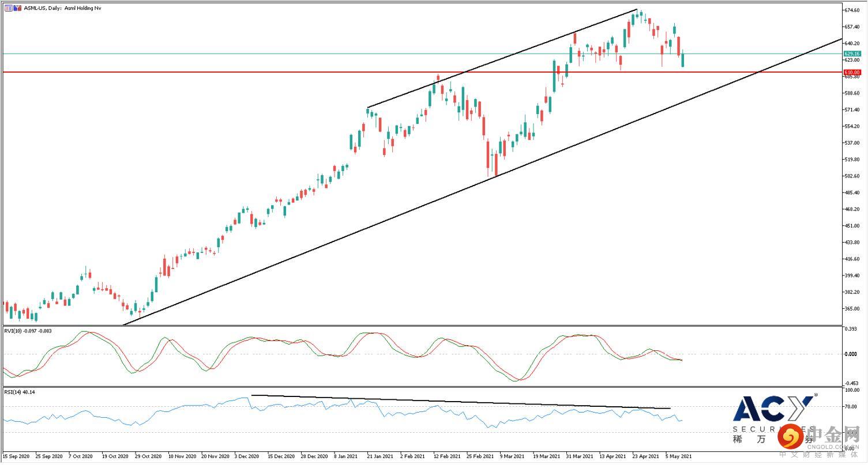This screenshot has width=868, height=465.
Task: Click the ASML-US, Daily chart title text
Action: coord(62,9)
